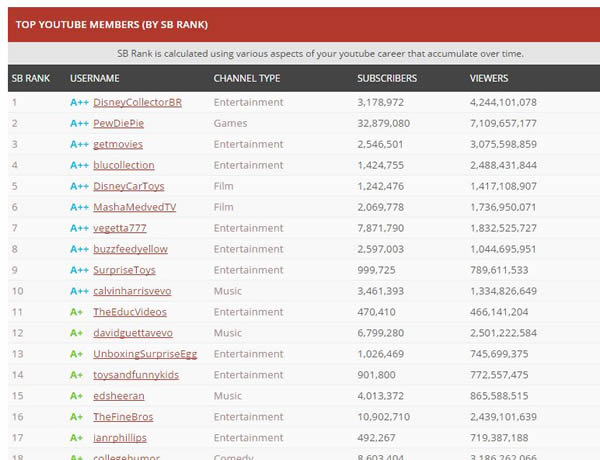Select the Music cell in edsheeran row
Screen dimensions: 600x460
[x=228, y=396]
